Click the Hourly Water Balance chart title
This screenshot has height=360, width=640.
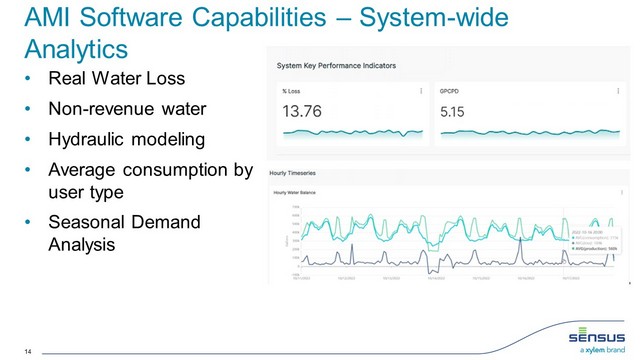coord(294,193)
